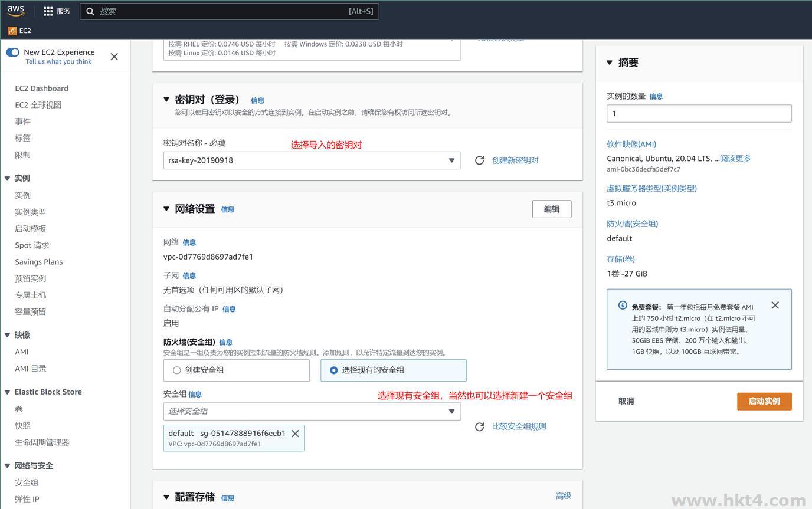The width and height of the screenshot is (812, 509).
Task: Open the services grid menu icon
Action: [x=48, y=11]
